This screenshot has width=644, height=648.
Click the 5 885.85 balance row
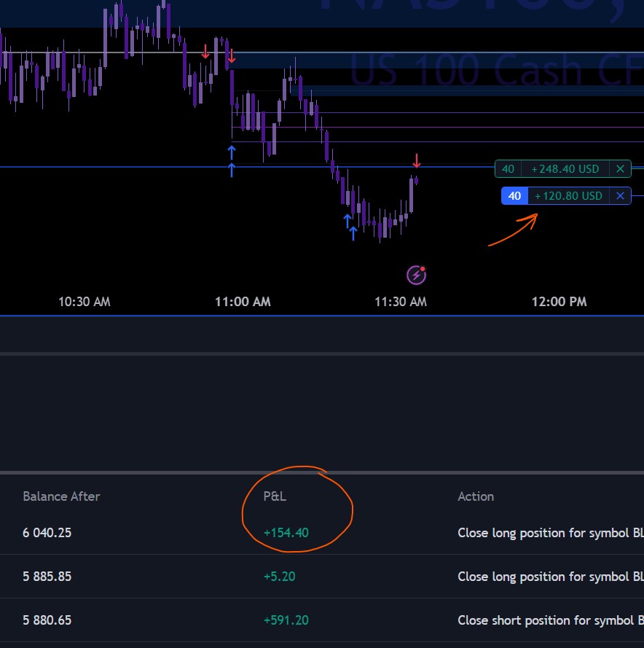tap(47, 577)
